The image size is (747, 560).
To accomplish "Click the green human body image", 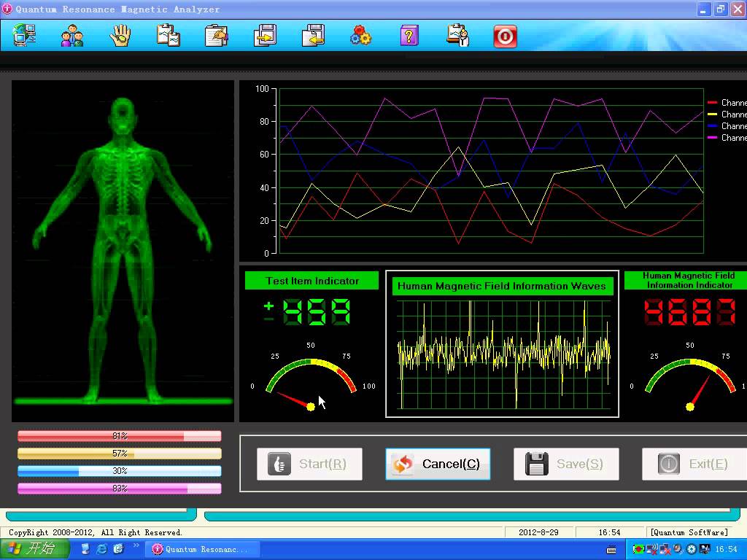I will point(123,251).
